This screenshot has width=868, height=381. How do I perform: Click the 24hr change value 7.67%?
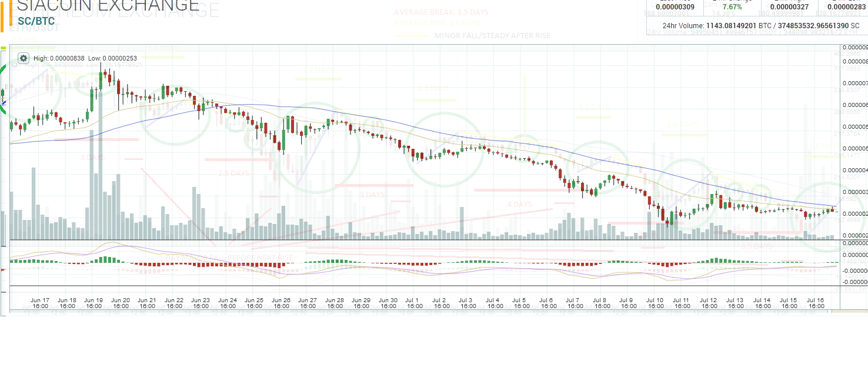point(732,7)
